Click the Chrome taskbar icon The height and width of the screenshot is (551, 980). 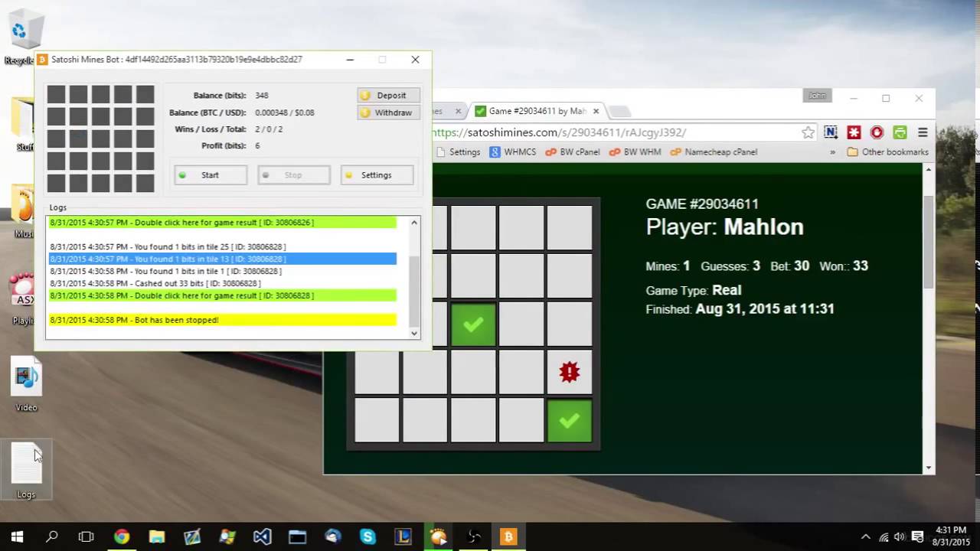pyautogui.click(x=122, y=537)
